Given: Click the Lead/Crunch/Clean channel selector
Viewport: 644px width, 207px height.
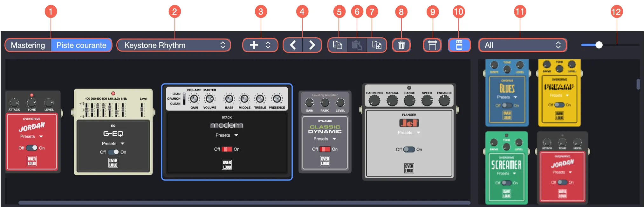Looking at the screenshot, I should point(184,99).
